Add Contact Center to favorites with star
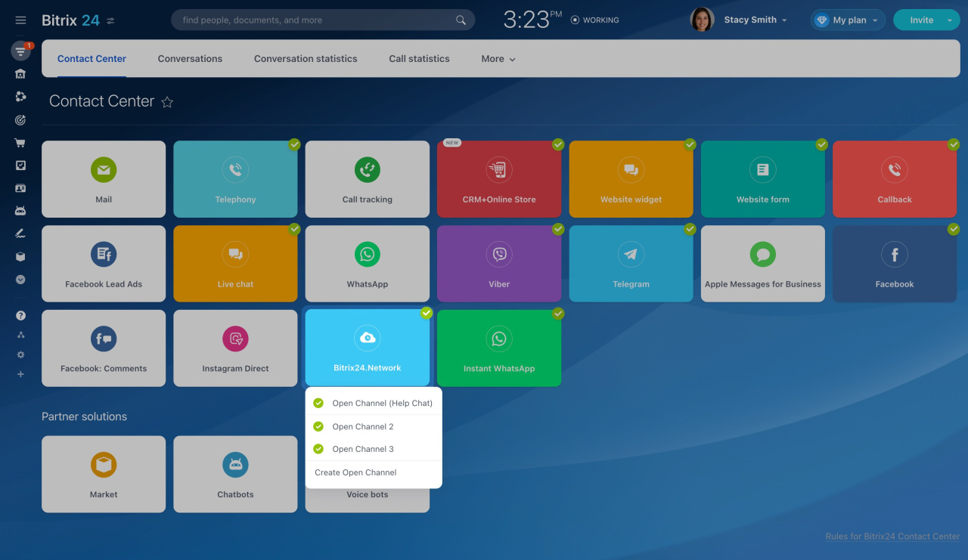 (167, 102)
